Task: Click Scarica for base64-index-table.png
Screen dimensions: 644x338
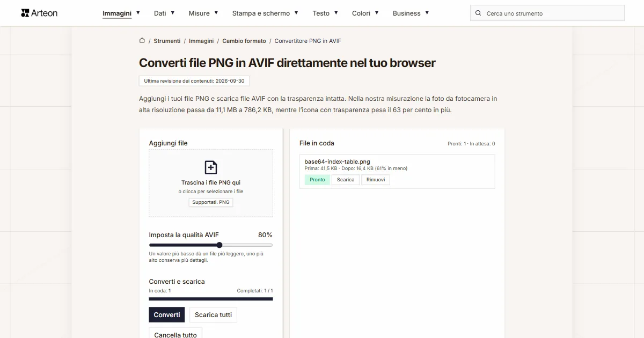Action: coord(346,180)
